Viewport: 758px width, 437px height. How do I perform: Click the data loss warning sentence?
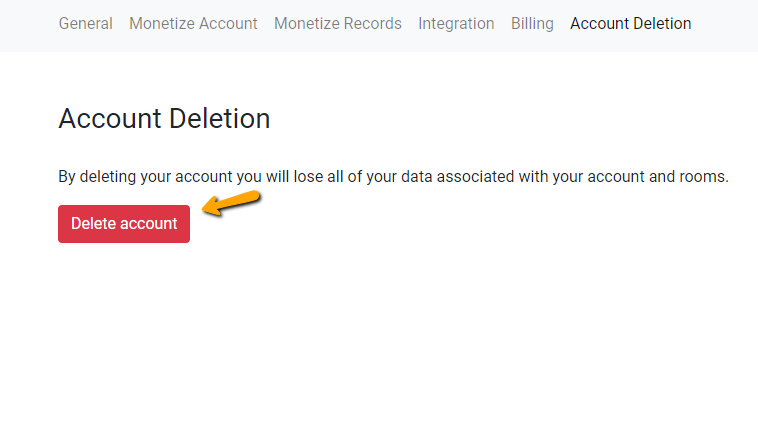click(393, 177)
